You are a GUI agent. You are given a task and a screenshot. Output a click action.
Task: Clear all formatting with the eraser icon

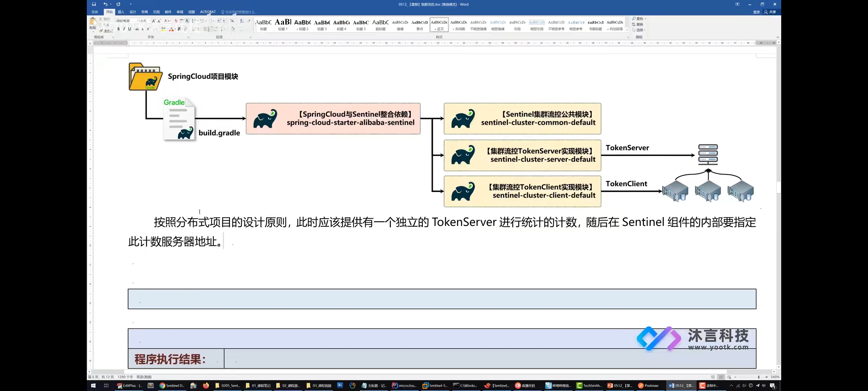pos(176,21)
